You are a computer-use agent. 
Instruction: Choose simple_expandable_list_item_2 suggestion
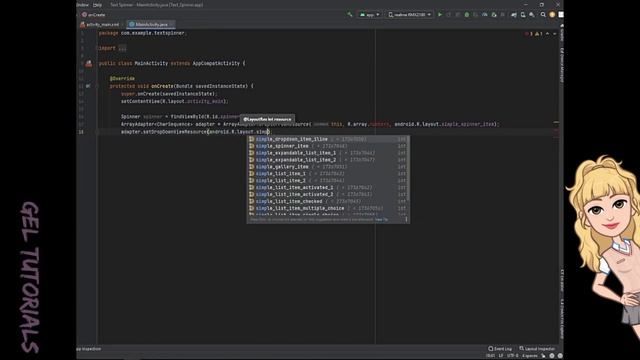click(x=328, y=160)
